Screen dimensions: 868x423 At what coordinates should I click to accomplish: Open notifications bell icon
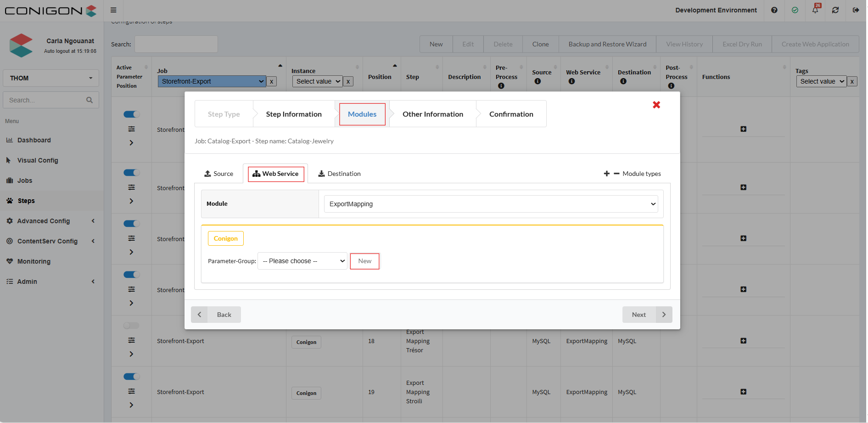tap(815, 10)
